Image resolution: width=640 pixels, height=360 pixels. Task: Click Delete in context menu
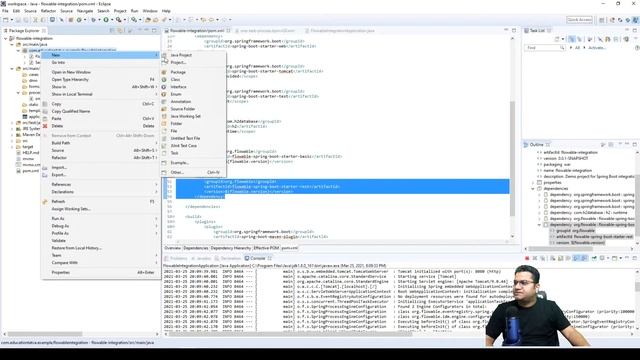coord(57,126)
